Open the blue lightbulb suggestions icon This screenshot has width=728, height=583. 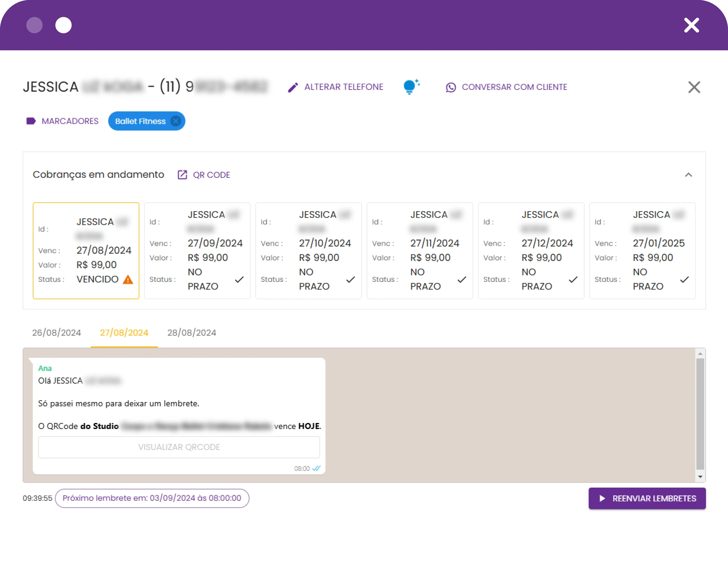(x=411, y=87)
